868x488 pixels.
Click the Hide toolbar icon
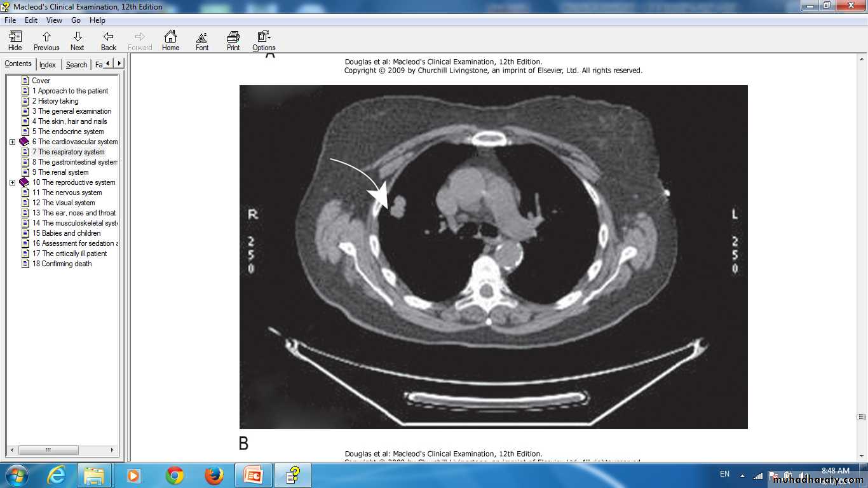coord(15,41)
